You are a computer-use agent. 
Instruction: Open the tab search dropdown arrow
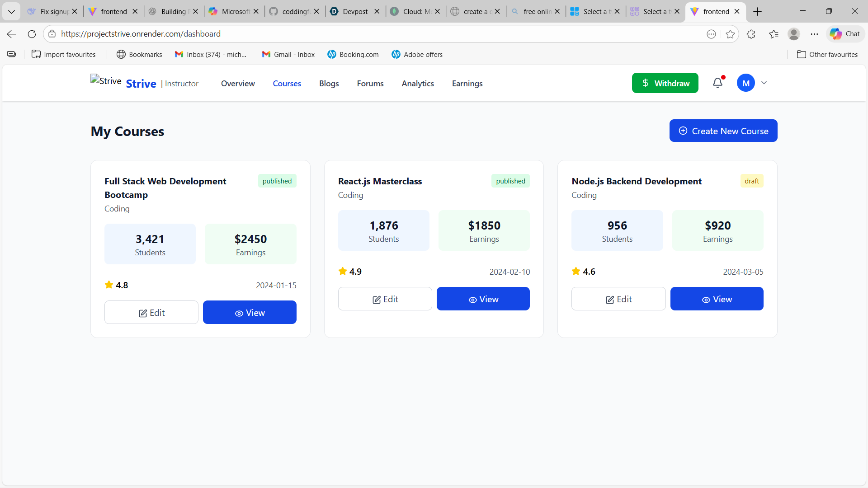click(x=11, y=12)
